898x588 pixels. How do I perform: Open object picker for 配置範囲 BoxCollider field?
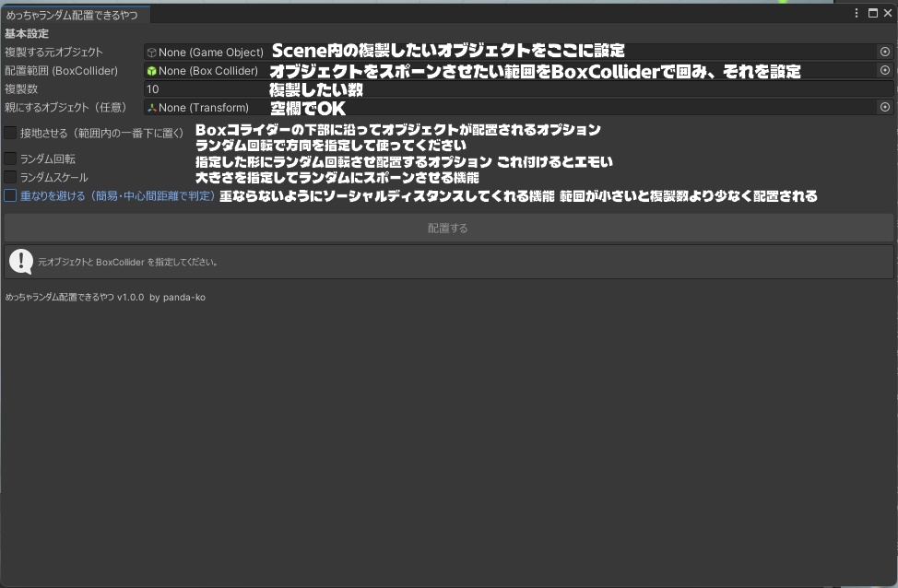click(x=885, y=70)
